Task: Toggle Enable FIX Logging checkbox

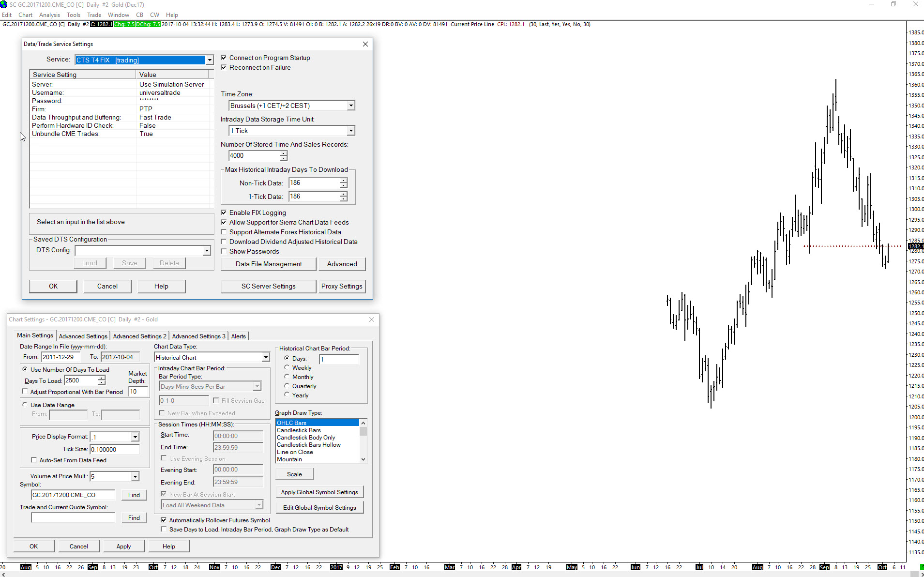Action: [224, 213]
